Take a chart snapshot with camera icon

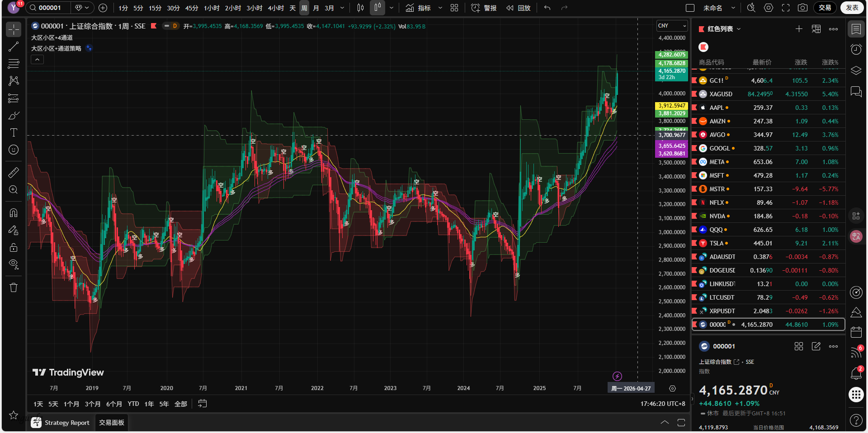[x=802, y=8]
